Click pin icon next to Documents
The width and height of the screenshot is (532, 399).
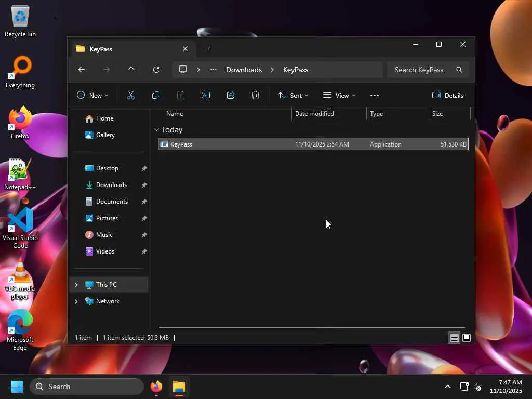click(144, 202)
